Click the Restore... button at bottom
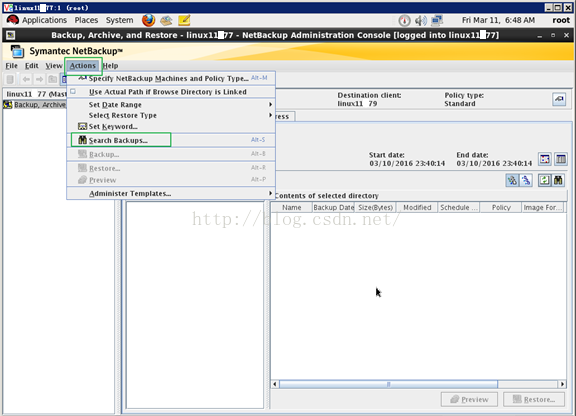Viewport: 576px width, 416px height. pos(534,399)
